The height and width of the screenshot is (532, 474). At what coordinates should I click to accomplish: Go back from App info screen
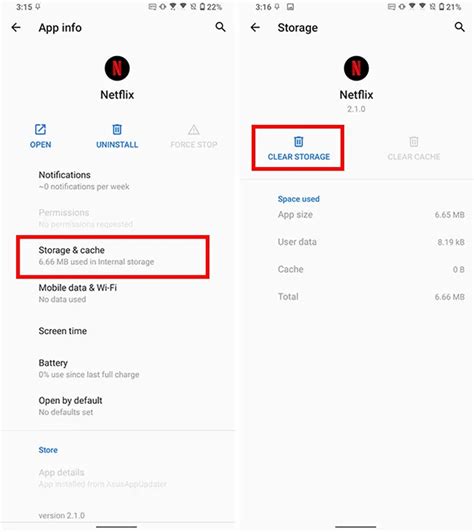[x=16, y=27]
